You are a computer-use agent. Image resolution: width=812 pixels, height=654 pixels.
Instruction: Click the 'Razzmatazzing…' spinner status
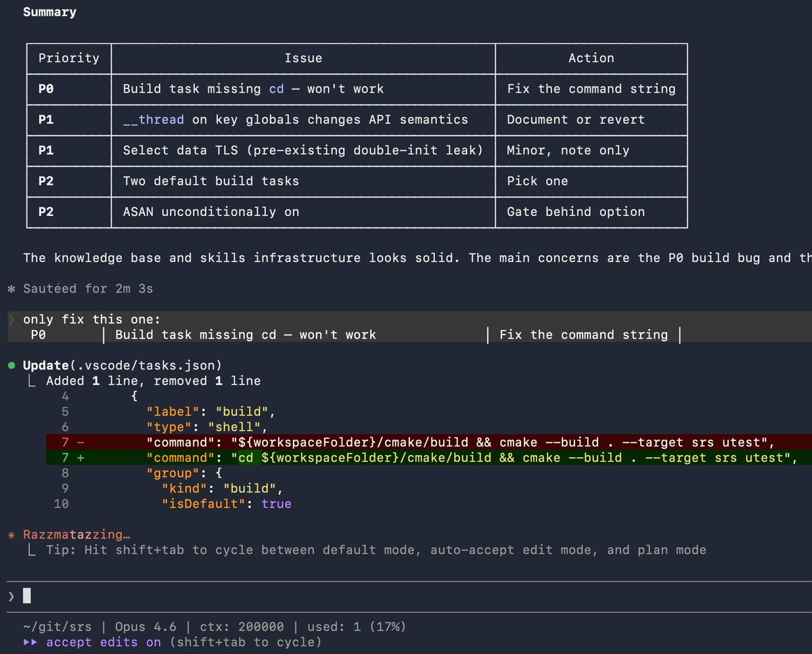(x=76, y=534)
